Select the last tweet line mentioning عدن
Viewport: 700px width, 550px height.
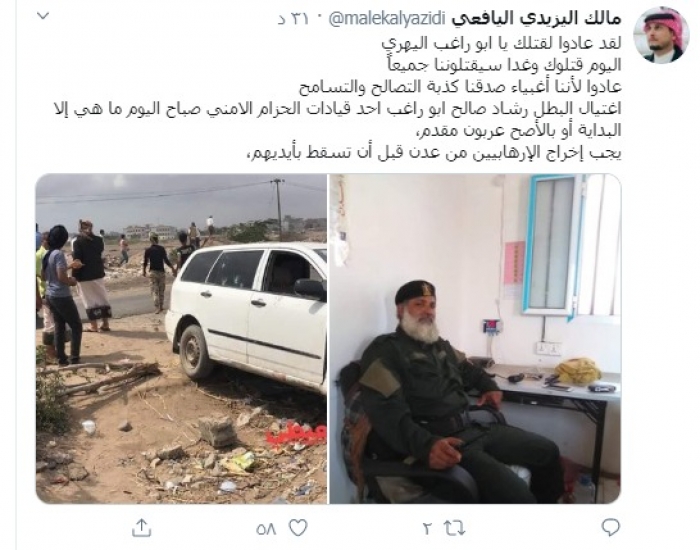click(433, 153)
